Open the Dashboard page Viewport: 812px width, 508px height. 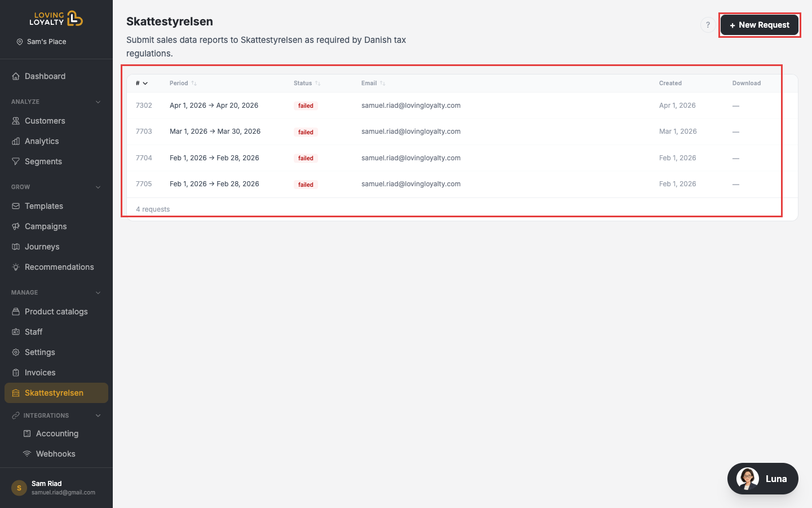56,76
